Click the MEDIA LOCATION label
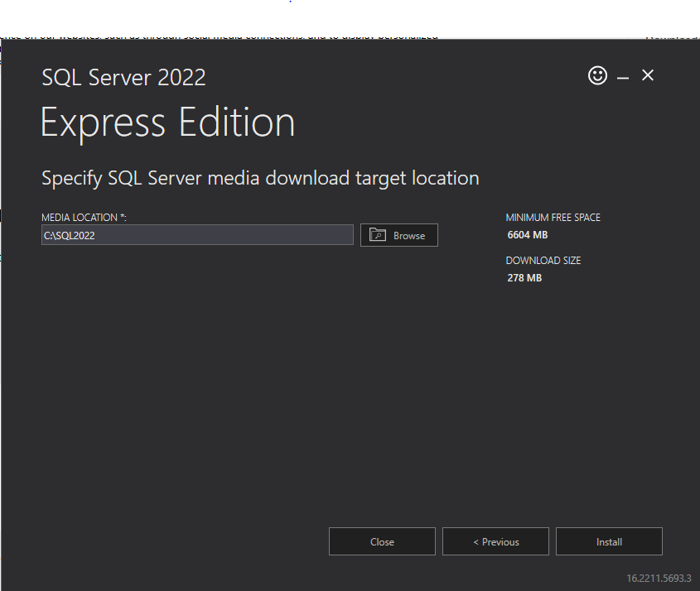Viewport: 700px width, 591px height. click(x=84, y=217)
